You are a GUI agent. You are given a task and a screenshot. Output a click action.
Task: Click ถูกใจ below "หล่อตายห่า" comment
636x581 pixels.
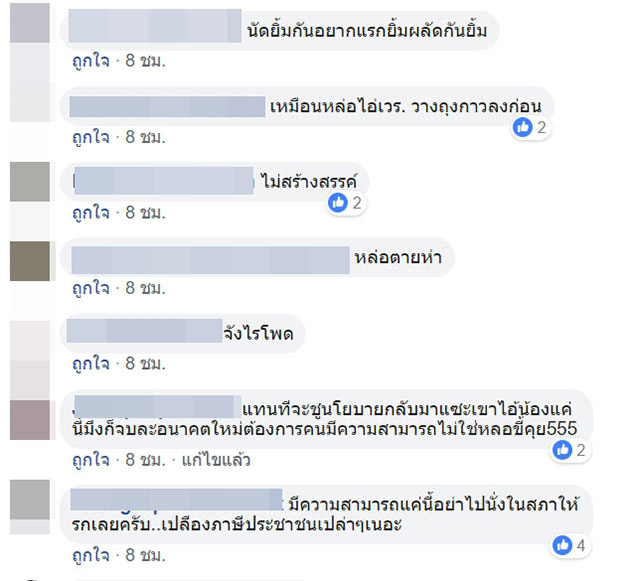pyautogui.click(x=90, y=288)
